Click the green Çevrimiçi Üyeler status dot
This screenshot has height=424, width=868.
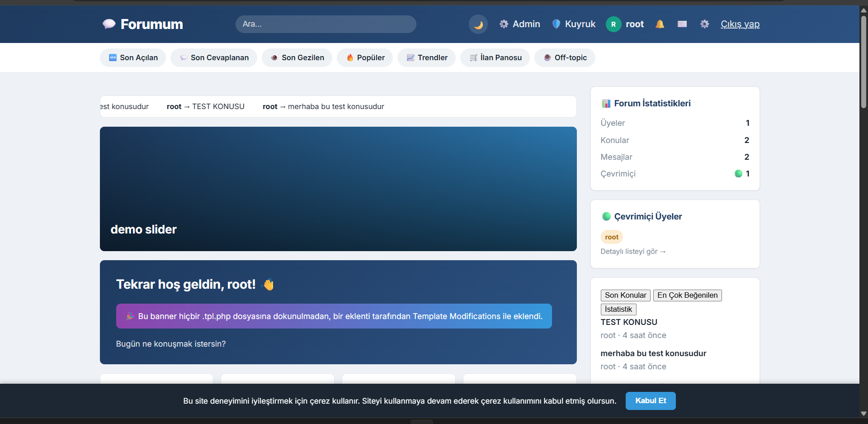tap(606, 216)
